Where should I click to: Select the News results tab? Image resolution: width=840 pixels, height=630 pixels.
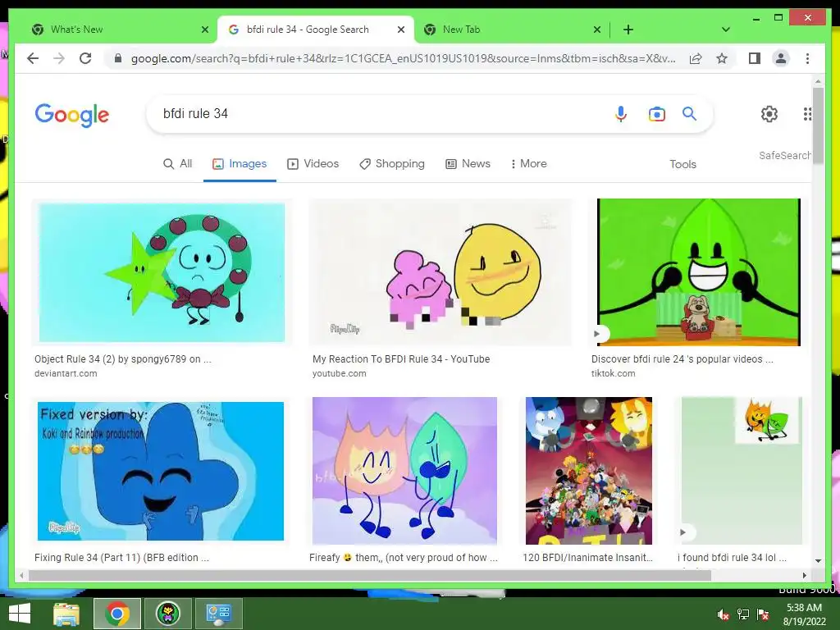pos(468,163)
